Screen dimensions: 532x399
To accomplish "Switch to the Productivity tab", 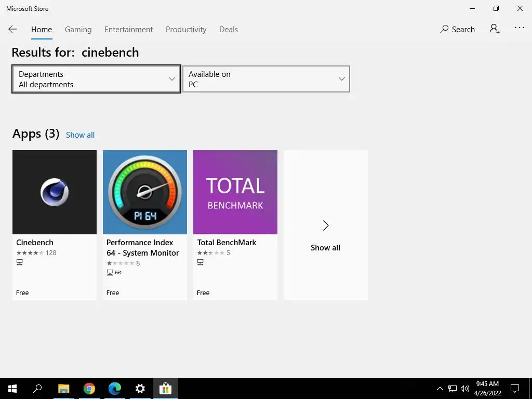I will [x=186, y=30].
